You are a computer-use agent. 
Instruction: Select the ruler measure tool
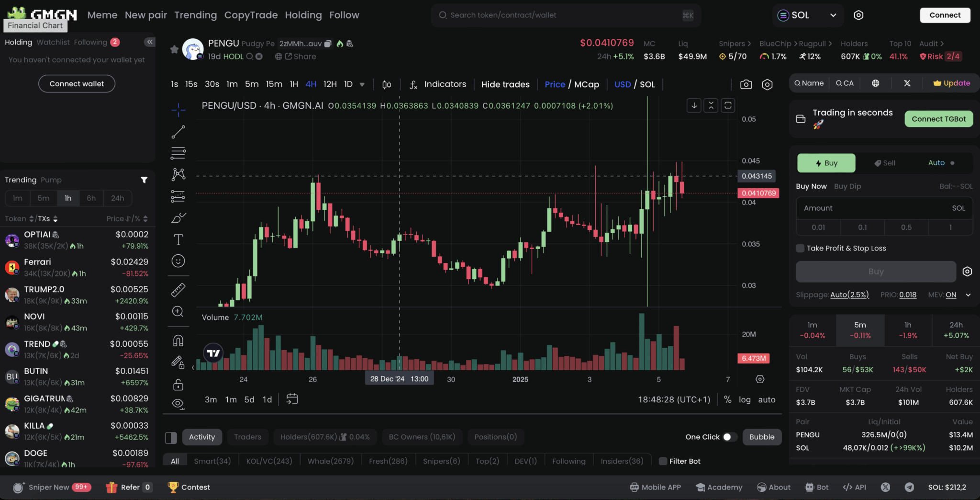[178, 289]
